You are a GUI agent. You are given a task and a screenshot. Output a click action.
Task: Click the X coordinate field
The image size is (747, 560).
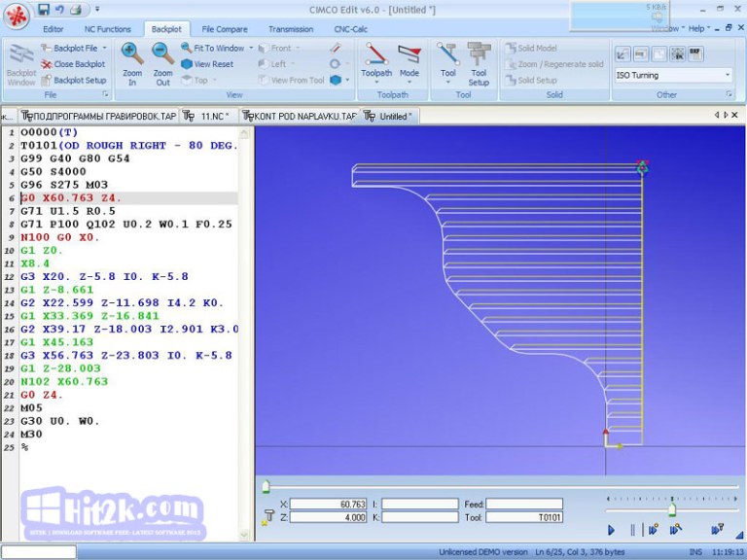pyautogui.click(x=328, y=504)
